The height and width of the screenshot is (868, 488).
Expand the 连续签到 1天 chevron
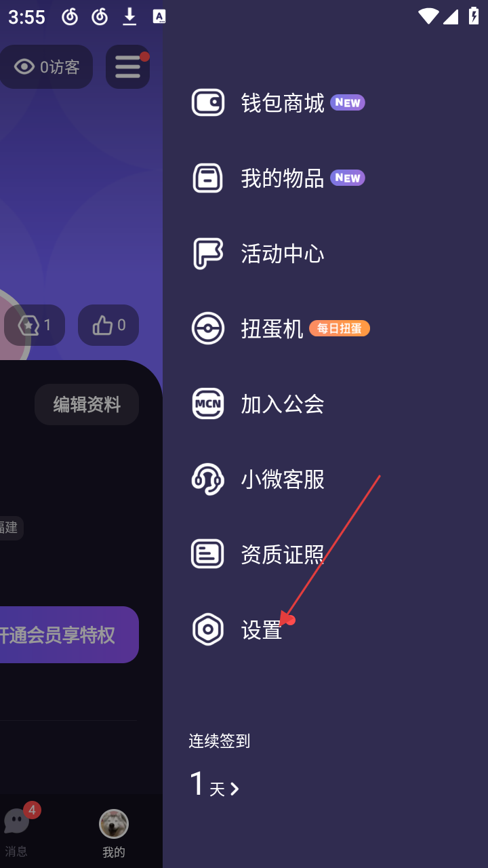tap(235, 789)
